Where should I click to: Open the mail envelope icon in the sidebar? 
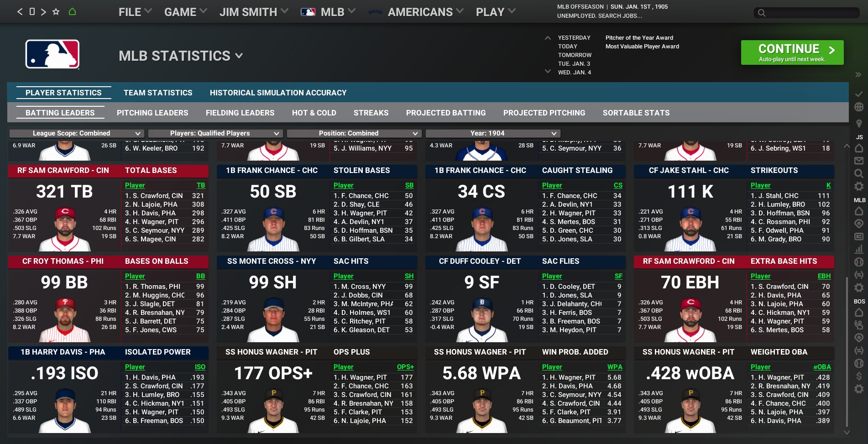(859, 161)
